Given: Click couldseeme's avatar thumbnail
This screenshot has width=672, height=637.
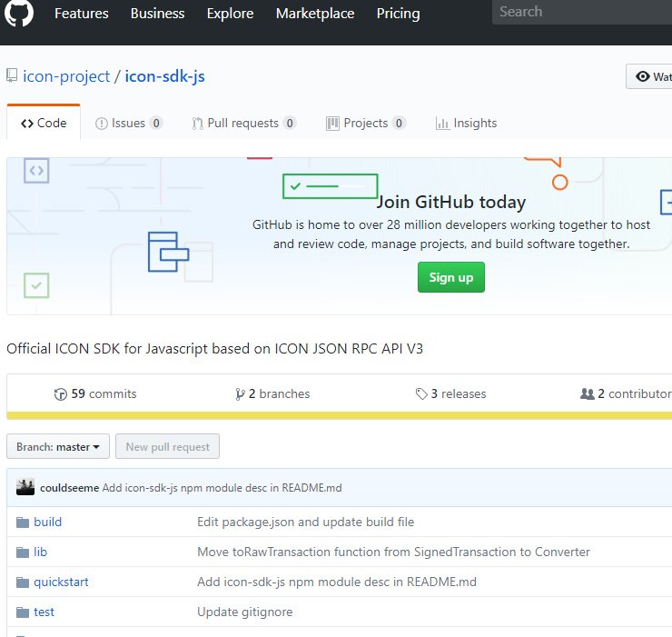Looking at the screenshot, I should pyautogui.click(x=25, y=487).
